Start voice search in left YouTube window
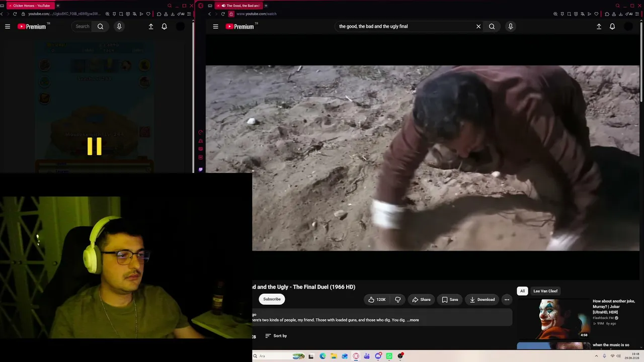Screen dimensions: 644x362 pyautogui.click(x=119, y=27)
